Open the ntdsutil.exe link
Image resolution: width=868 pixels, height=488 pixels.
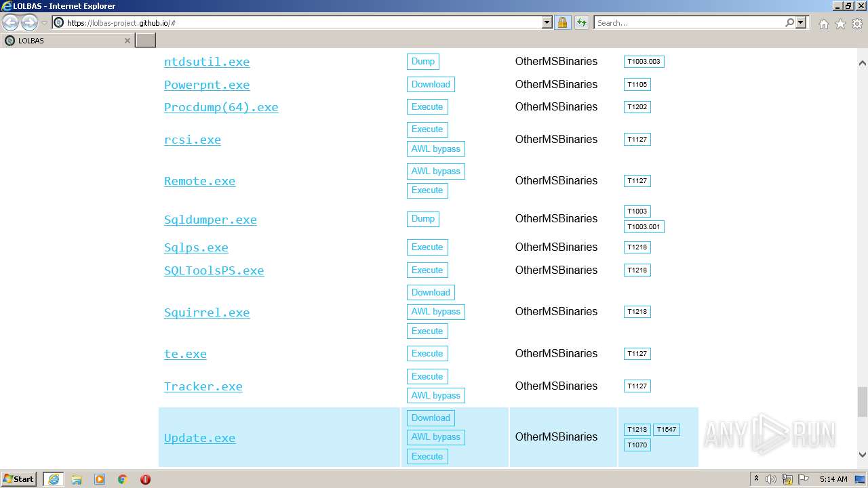(207, 62)
